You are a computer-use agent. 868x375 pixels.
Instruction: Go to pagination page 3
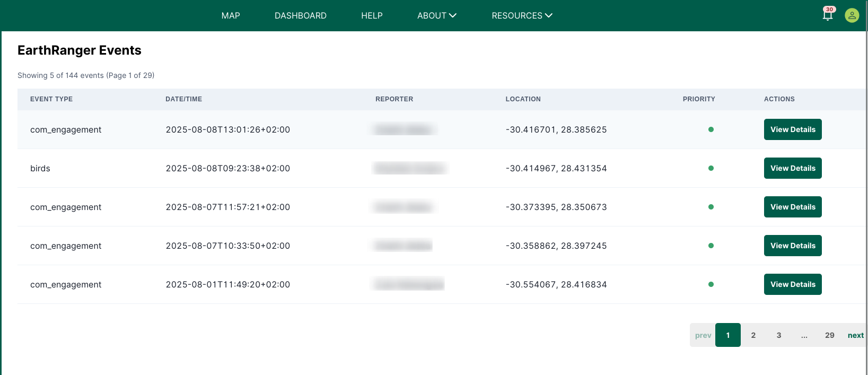[x=779, y=335]
